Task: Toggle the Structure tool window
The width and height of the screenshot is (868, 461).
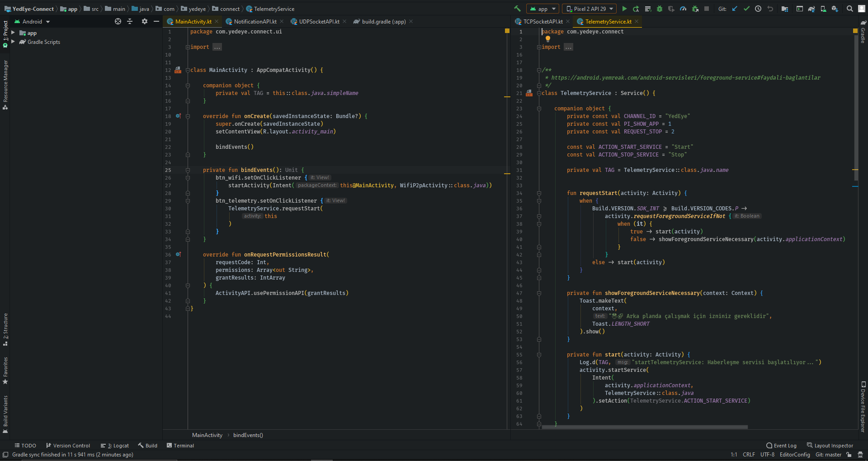Action: [5, 329]
